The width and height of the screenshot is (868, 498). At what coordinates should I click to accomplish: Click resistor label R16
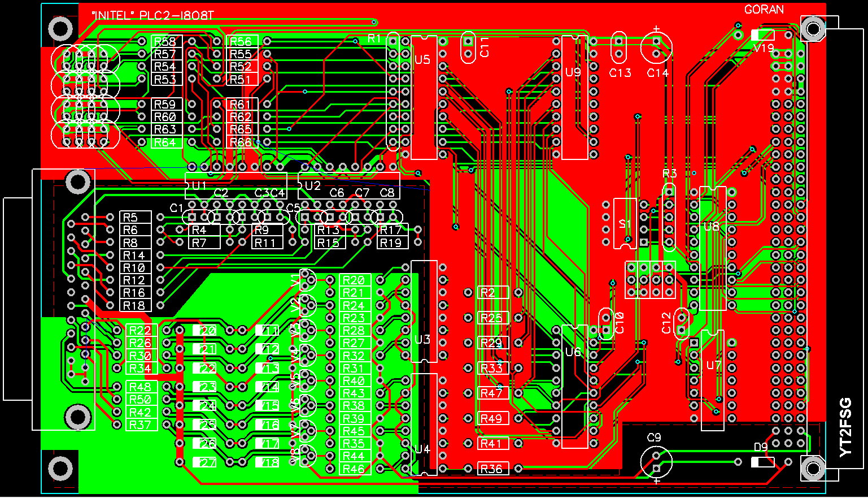134,293
